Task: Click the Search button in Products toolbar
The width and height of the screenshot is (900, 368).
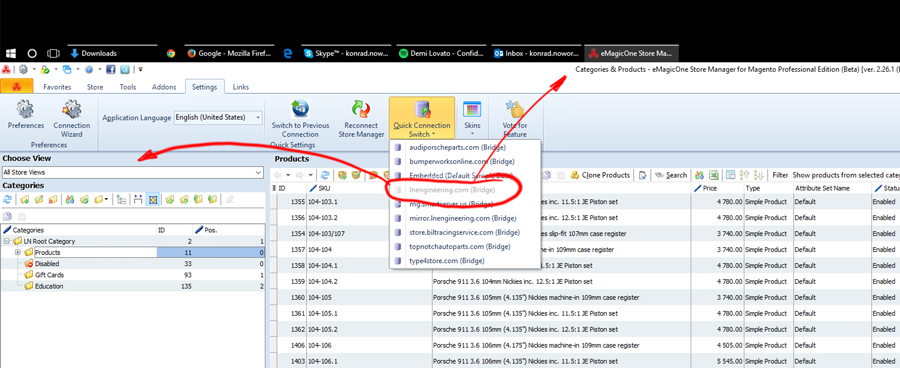Action: coord(671,175)
